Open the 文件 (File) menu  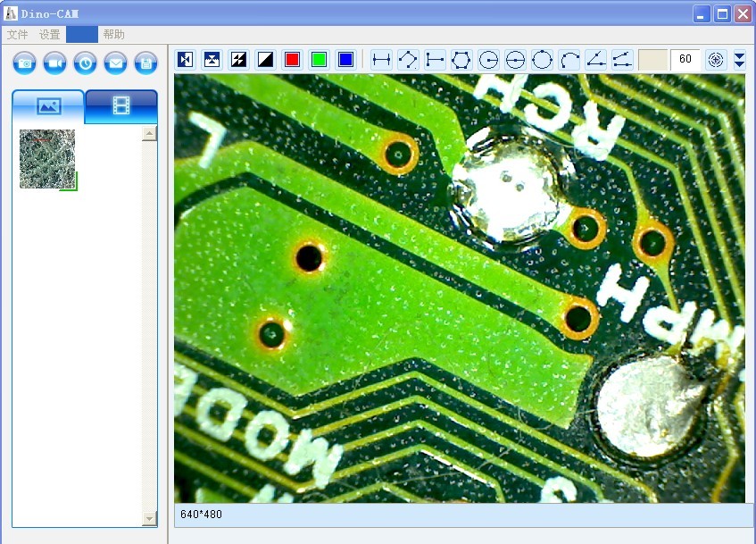pyautogui.click(x=18, y=35)
